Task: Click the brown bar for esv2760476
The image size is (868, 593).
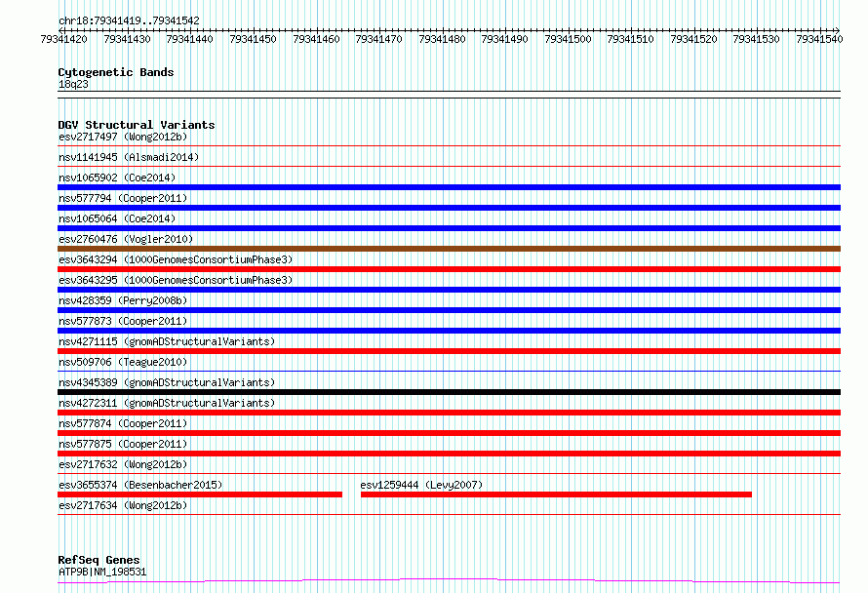Action: click(449, 249)
